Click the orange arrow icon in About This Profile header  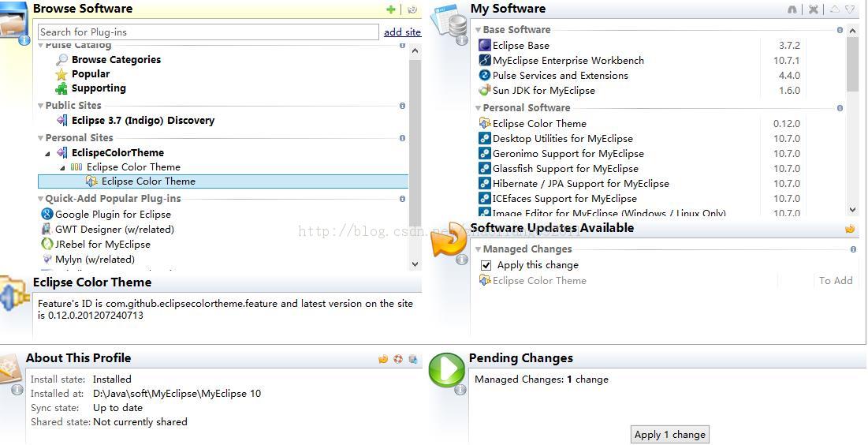click(x=383, y=359)
